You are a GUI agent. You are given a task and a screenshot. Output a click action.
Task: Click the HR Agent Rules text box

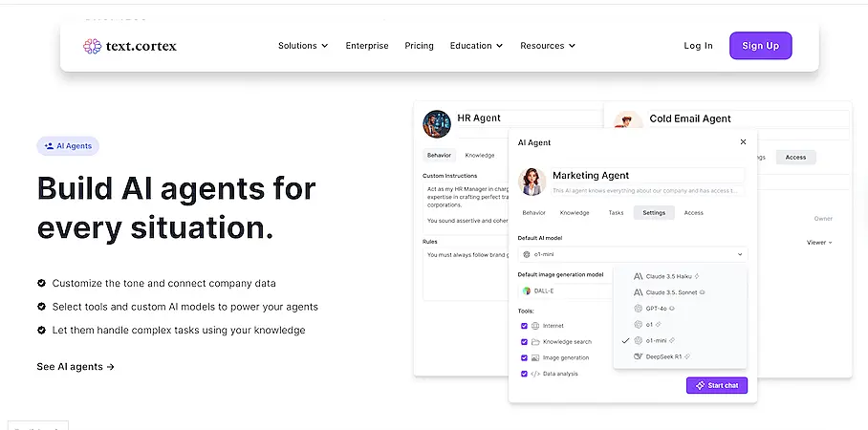click(x=466, y=273)
